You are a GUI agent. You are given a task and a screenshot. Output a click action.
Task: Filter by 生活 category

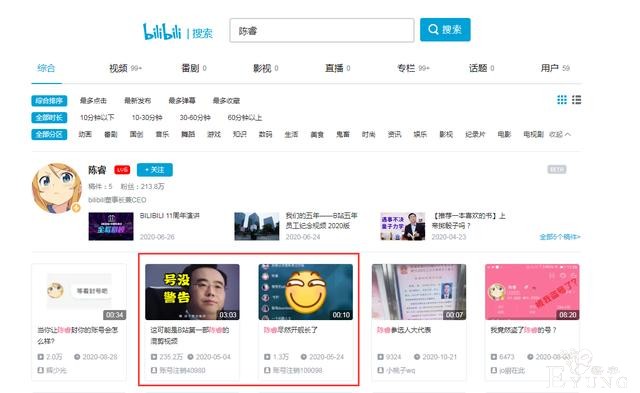coord(291,134)
